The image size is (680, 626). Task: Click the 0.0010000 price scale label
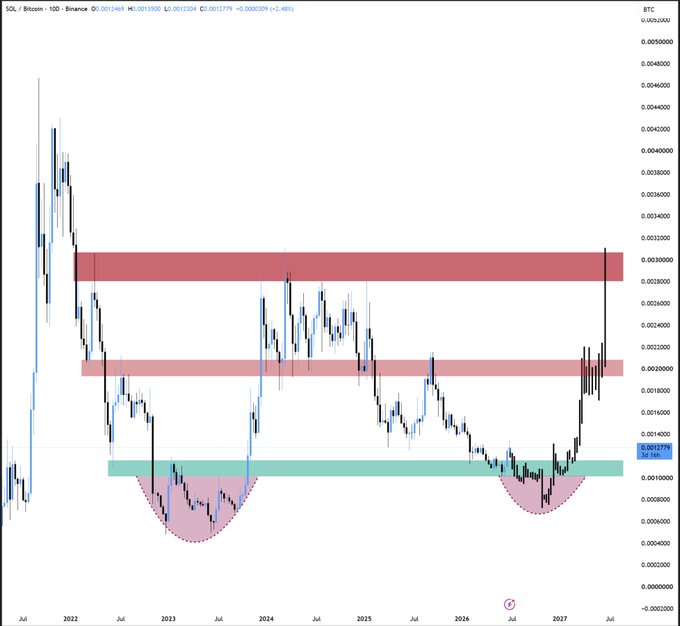click(657, 478)
